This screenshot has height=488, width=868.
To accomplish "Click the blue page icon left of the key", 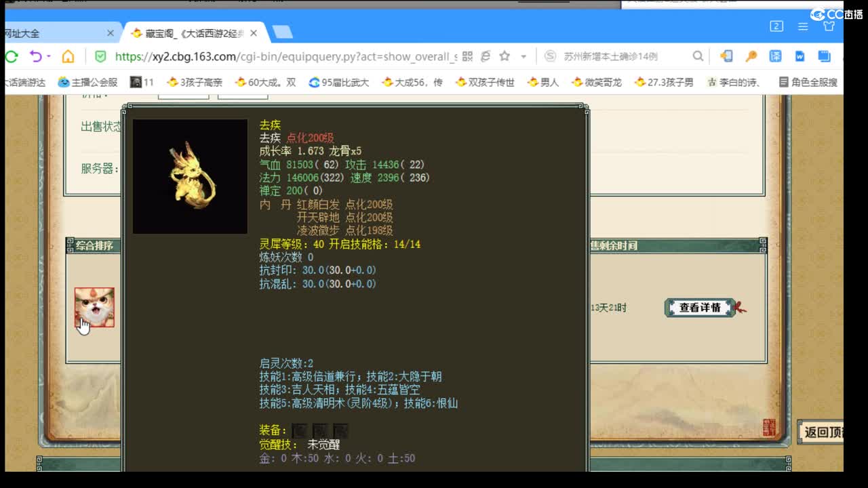I will (x=726, y=56).
